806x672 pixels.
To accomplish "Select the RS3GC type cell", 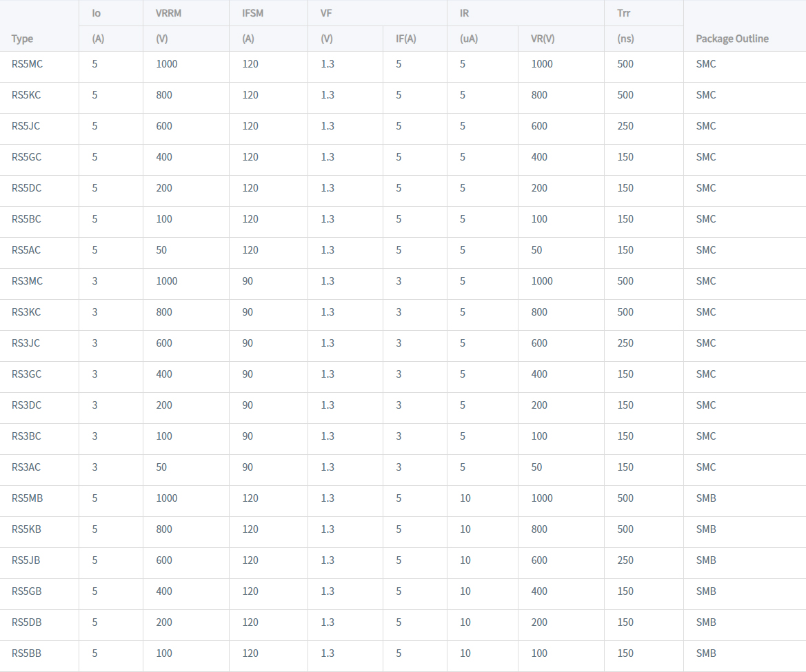I will pyautogui.click(x=26, y=374).
